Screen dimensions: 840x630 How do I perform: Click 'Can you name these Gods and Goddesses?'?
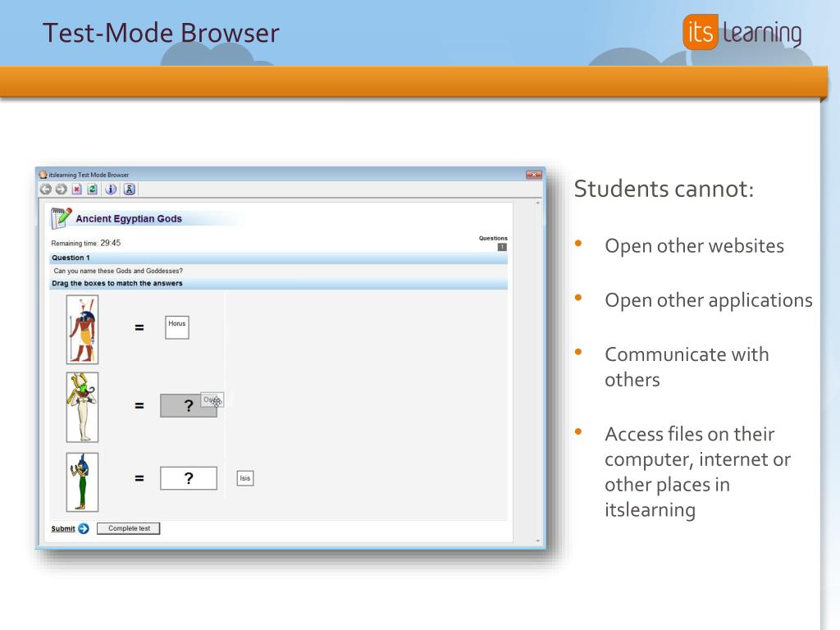pyautogui.click(x=118, y=271)
